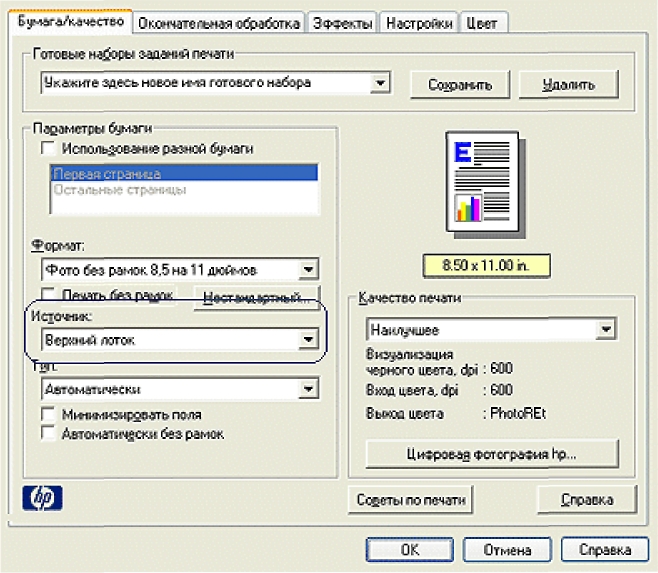658x573 pixels.
Task: Toggle the Печать без рамок checkbox
Action: click(48, 296)
